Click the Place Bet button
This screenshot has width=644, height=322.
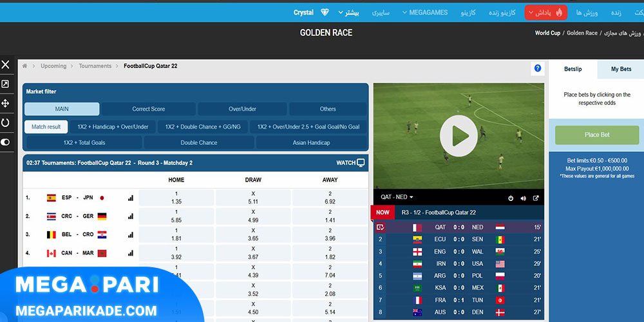tap(597, 135)
